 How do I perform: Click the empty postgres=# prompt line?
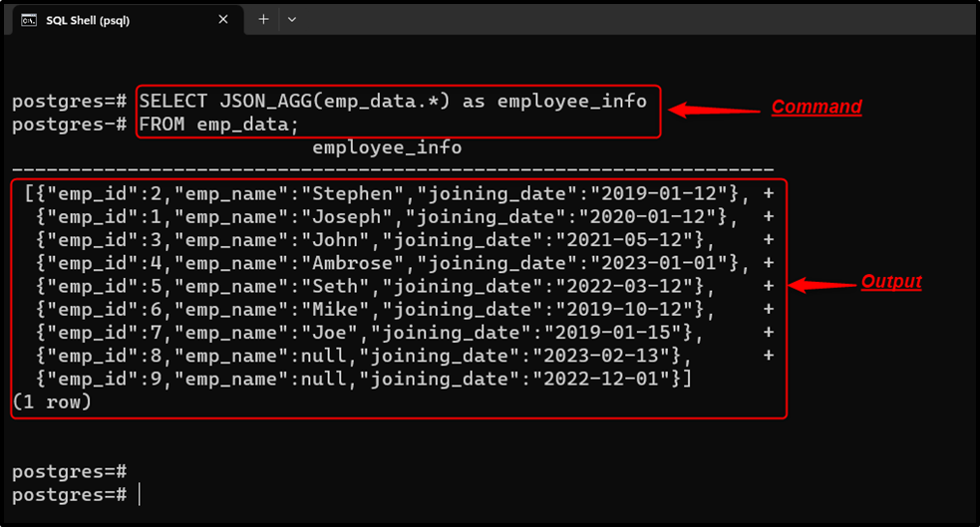70,471
